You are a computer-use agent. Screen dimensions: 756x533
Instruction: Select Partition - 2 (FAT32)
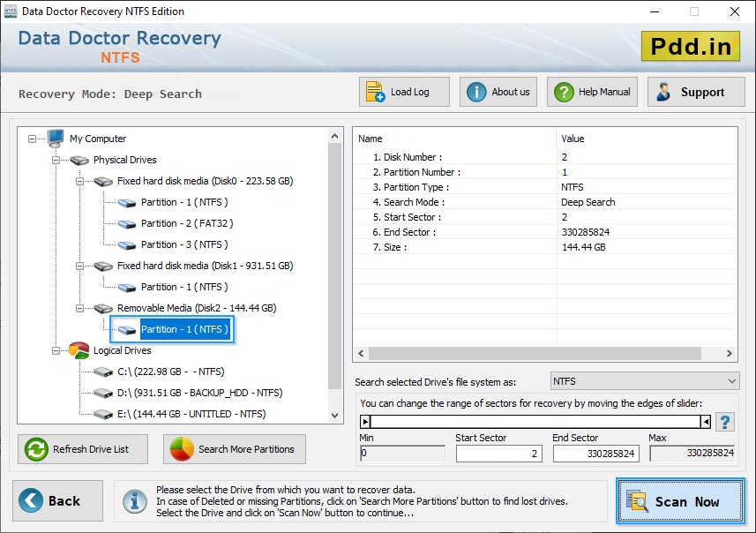point(187,223)
